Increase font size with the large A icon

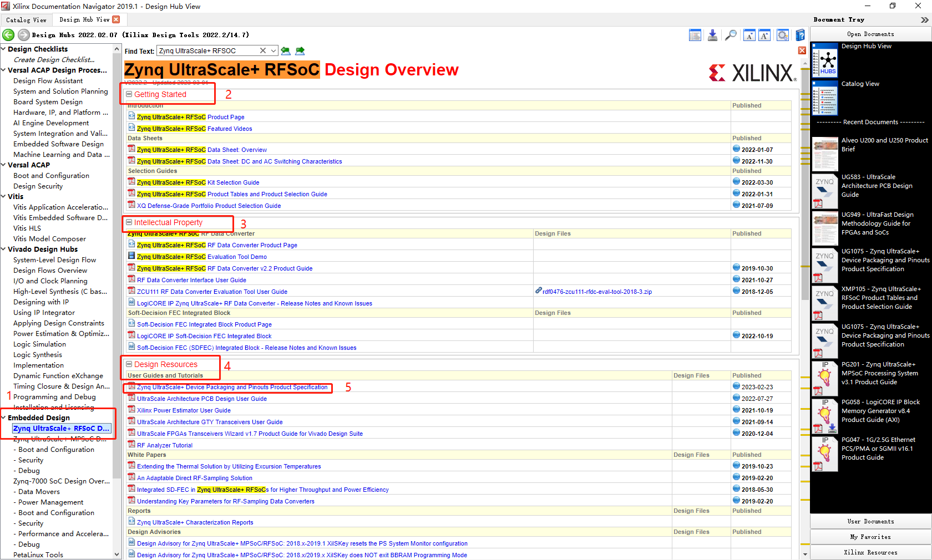point(764,35)
